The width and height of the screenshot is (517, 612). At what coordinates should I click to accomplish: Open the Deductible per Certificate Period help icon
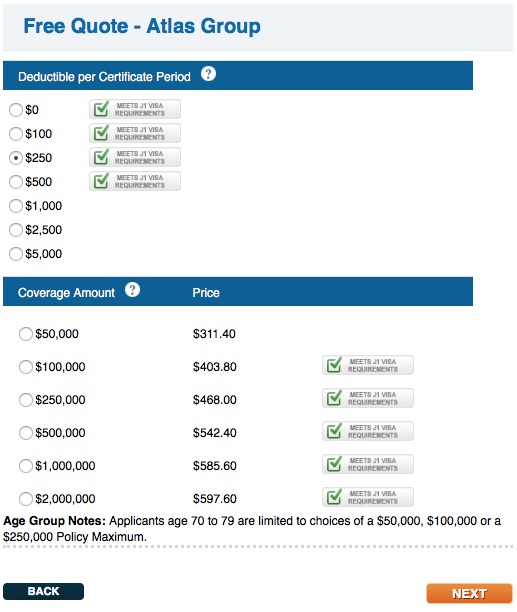(x=208, y=73)
